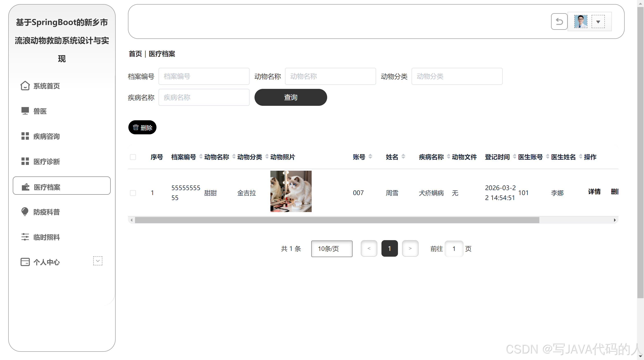
Task: Click 首页 breadcrumb link
Action: pyautogui.click(x=135, y=54)
